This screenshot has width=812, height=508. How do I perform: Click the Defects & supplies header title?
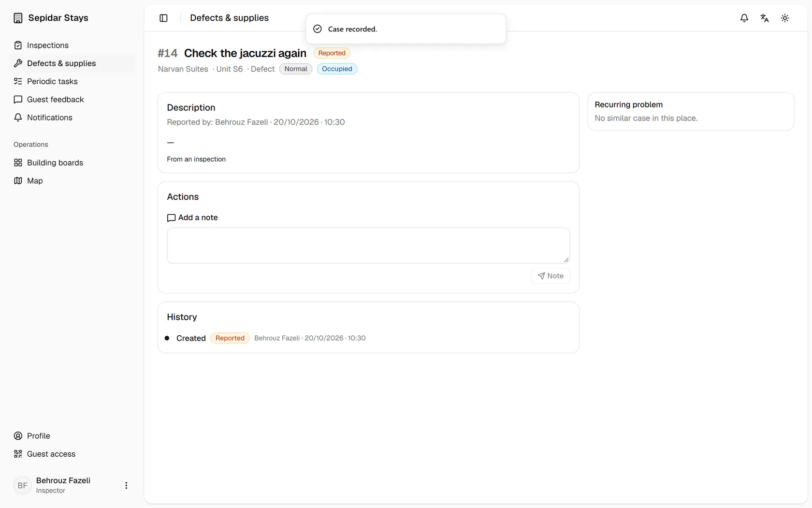coord(229,18)
